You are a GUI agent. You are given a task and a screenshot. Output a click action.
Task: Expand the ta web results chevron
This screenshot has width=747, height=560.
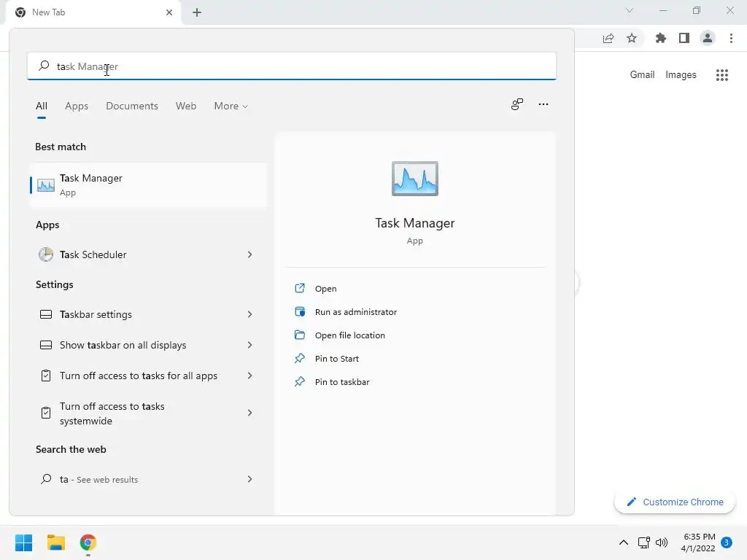coord(249,479)
